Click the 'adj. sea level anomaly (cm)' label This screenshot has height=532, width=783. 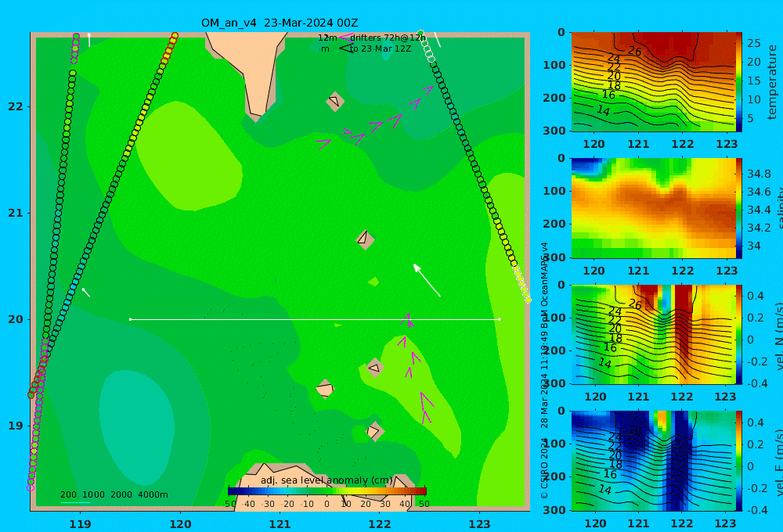[327, 480]
